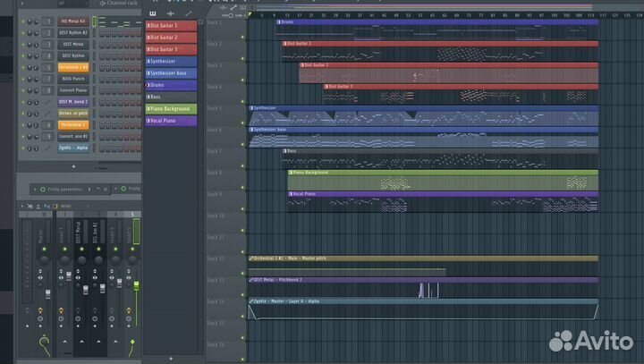Click the selected mixer insert 5 volume fader

click(136, 286)
